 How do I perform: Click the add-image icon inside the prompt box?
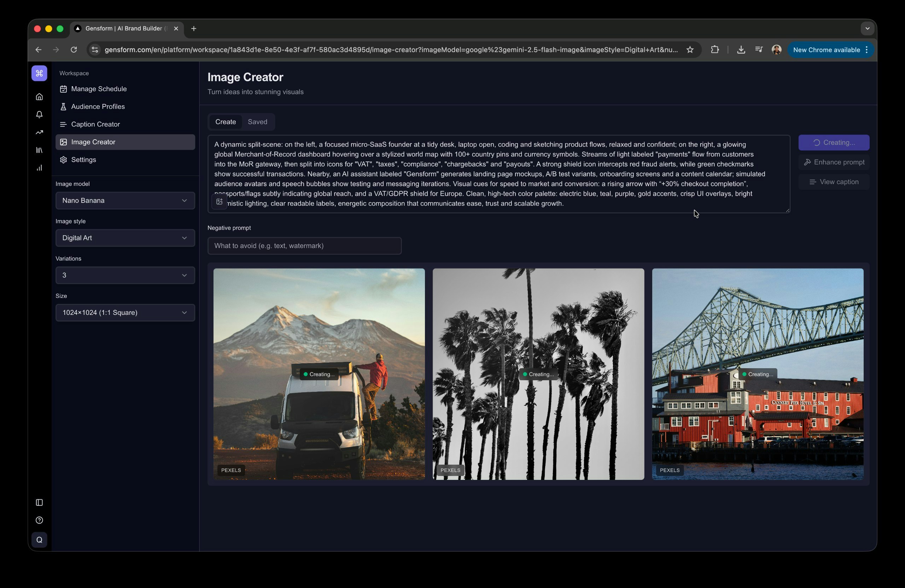pos(219,202)
